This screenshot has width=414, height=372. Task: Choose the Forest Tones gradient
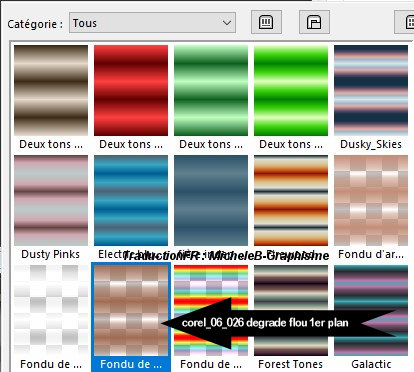291,310
